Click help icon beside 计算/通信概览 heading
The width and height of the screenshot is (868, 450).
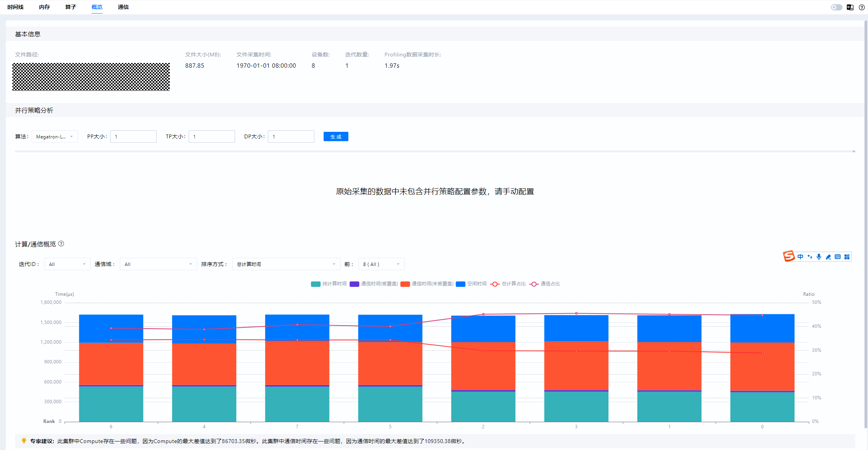click(61, 244)
